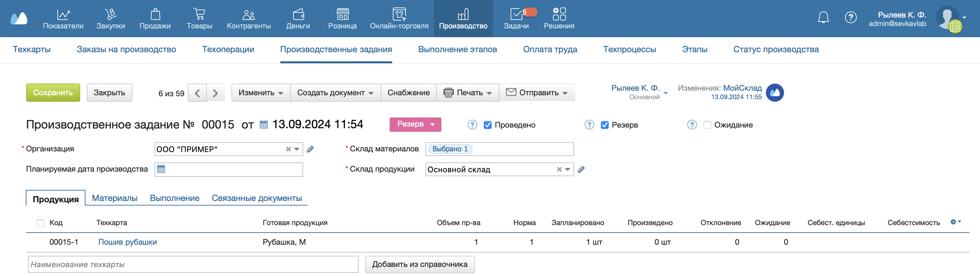Switch to Заказы на производство tab
The image size is (980, 276).
point(126,50)
